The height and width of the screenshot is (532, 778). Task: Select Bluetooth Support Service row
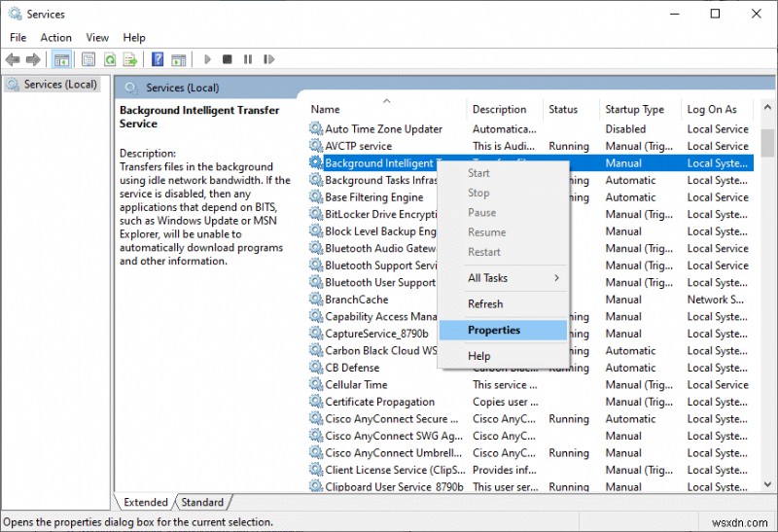coord(530,265)
